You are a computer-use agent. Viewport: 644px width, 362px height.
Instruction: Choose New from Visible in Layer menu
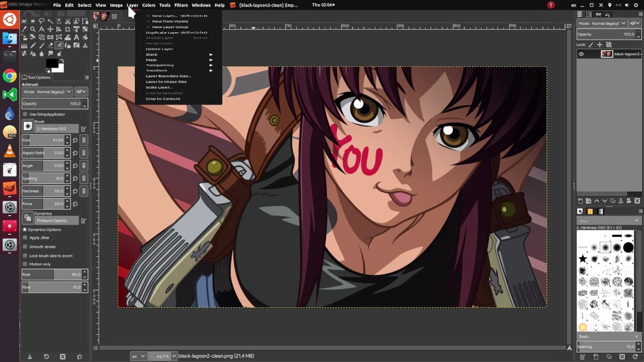pyautogui.click(x=170, y=21)
